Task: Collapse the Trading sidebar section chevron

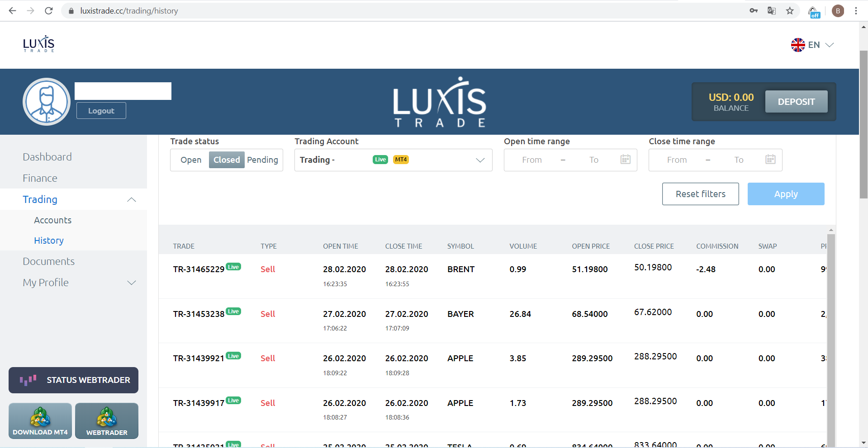Action: tap(132, 200)
